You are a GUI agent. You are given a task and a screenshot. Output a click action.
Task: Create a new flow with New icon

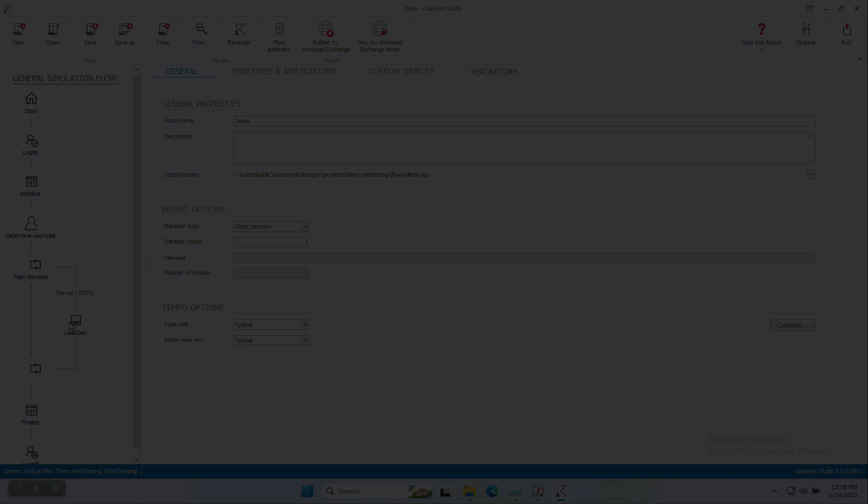click(x=19, y=34)
